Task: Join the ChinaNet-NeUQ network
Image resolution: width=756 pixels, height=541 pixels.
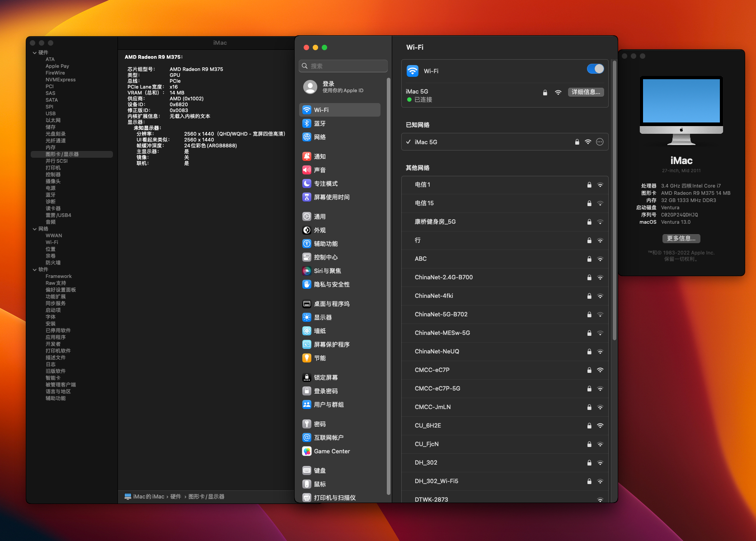Action: [505, 352]
